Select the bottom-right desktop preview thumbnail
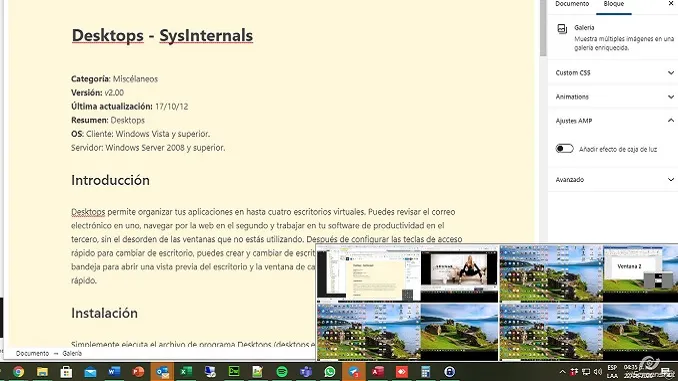 588,332
